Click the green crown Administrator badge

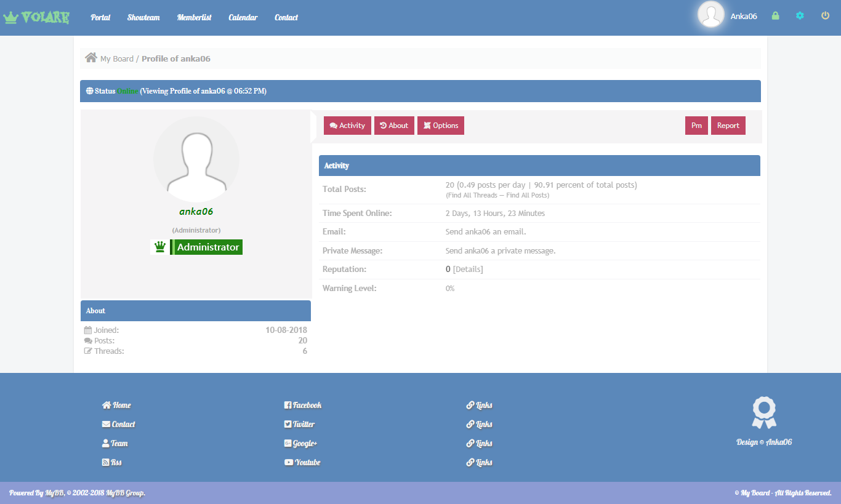197,247
